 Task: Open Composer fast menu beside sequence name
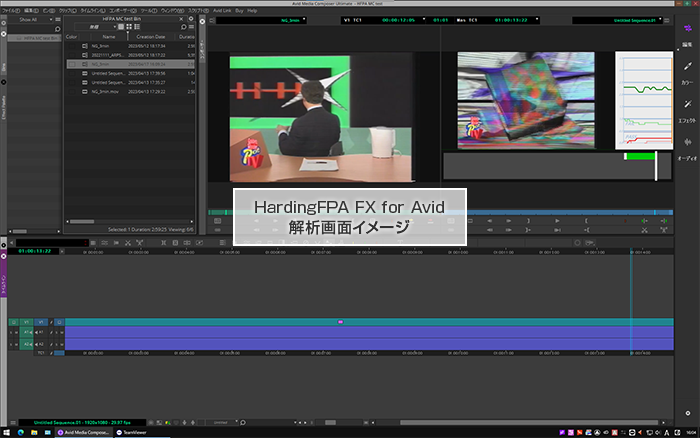coord(667,21)
